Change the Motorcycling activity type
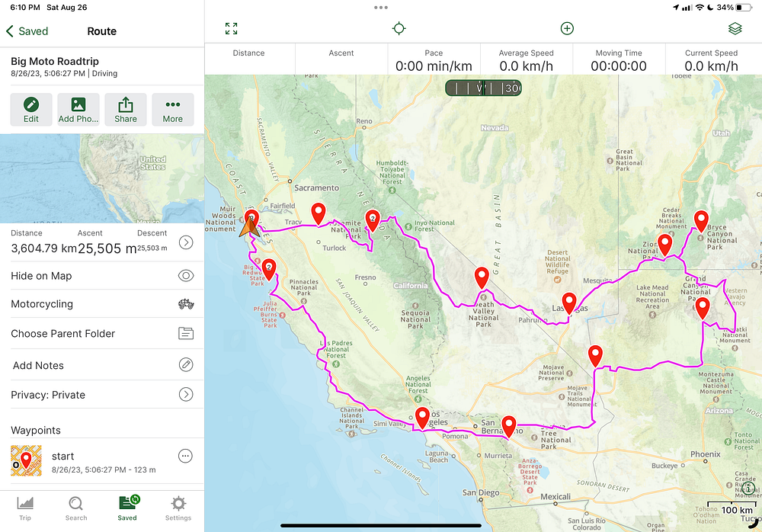762x532 pixels. (x=102, y=304)
